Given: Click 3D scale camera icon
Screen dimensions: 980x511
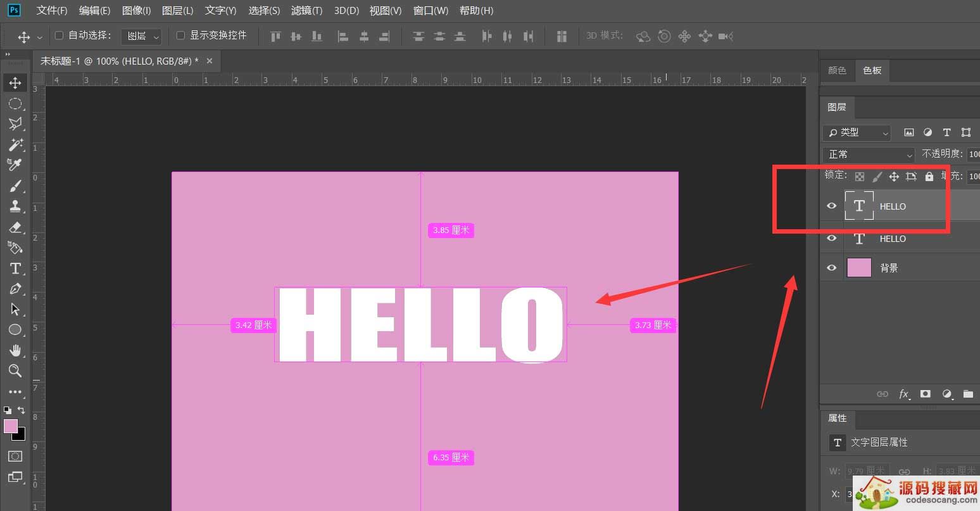Looking at the screenshot, I should coord(726,36).
